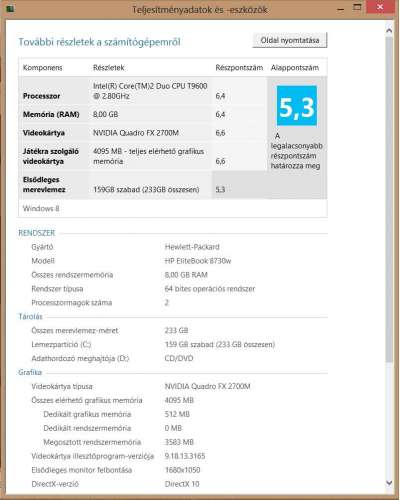The width and height of the screenshot is (400, 500).
Task: Click 64 bites operációs rendszer value
Action: pos(210,289)
